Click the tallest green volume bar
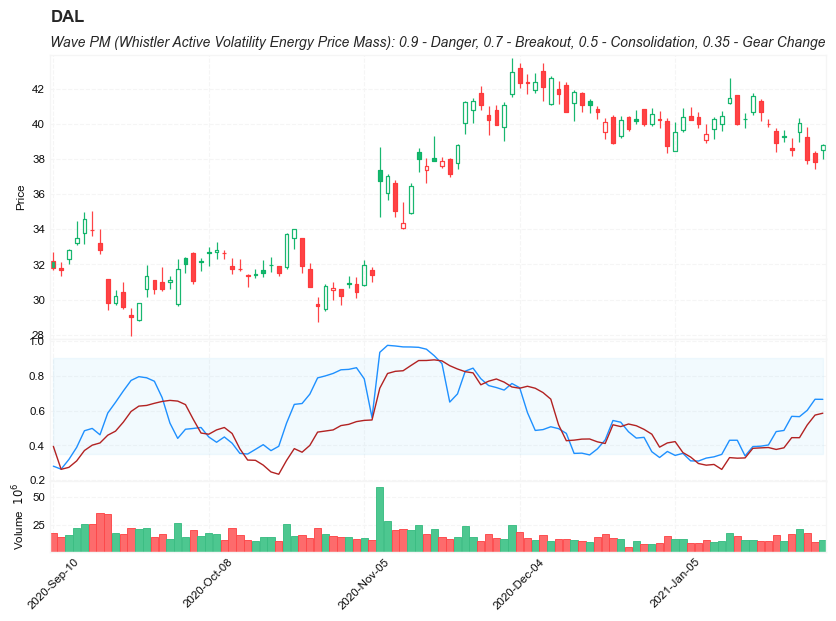836x621 pixels. pyautogui.click(x=380, y=518)
